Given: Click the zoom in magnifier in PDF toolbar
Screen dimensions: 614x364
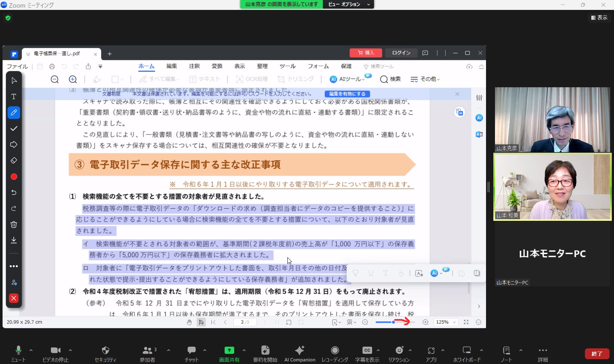Looking at the screenshot, I should click(x=73, y=79).
